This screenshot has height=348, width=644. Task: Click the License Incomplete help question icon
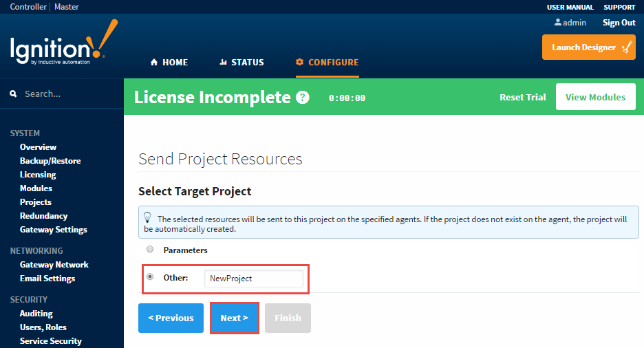[x=303, y=98]
